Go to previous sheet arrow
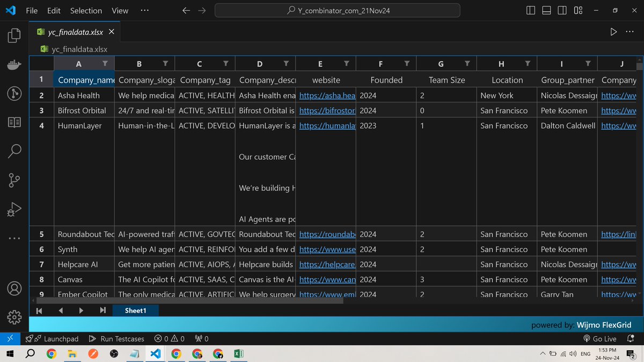644x362 pixels. pyautogui.click(x=60, y=311)
